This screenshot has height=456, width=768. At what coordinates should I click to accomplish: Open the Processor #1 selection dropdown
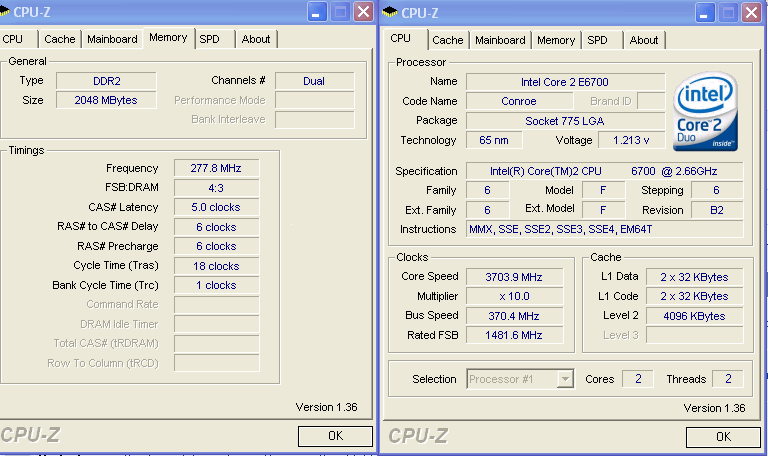[x=565, y=379]
